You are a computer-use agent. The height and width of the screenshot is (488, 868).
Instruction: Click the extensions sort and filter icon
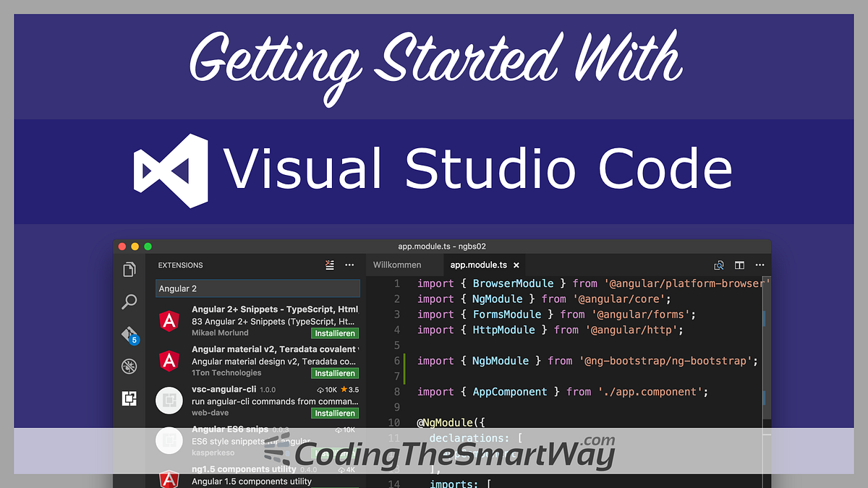330,265
